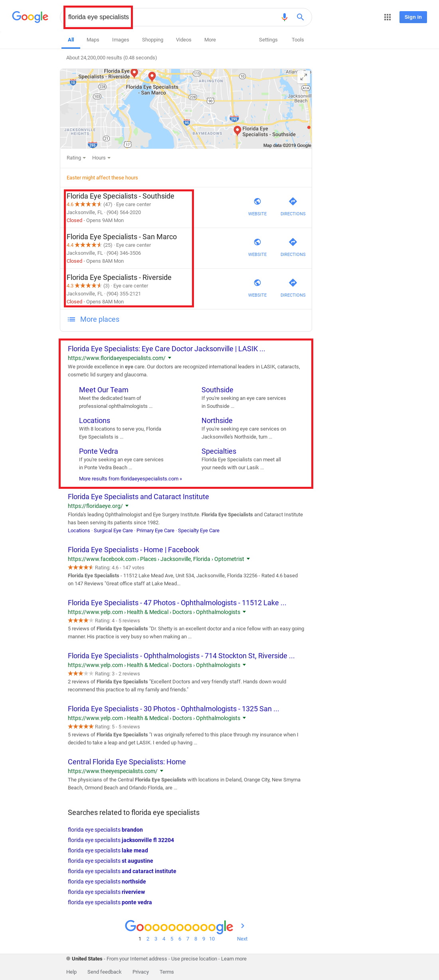
Task: Get directions to the San Marco location
Action: click(293, 247)
